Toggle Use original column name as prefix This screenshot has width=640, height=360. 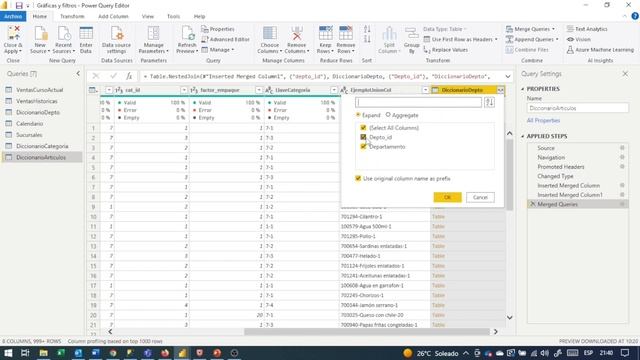coord(358,178)
